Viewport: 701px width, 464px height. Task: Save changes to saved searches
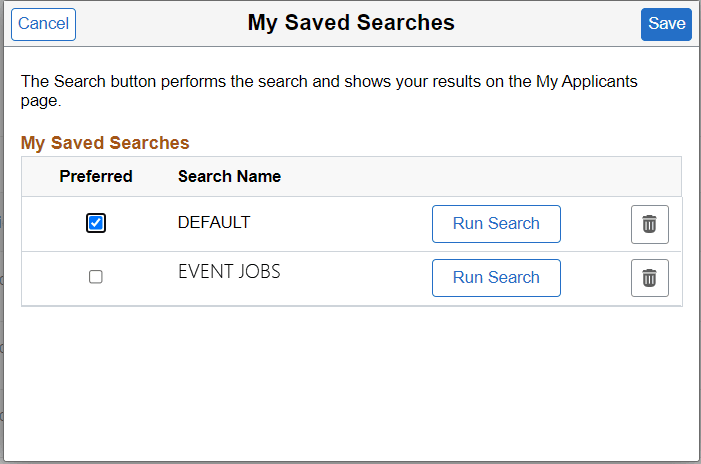pos(666,24)
